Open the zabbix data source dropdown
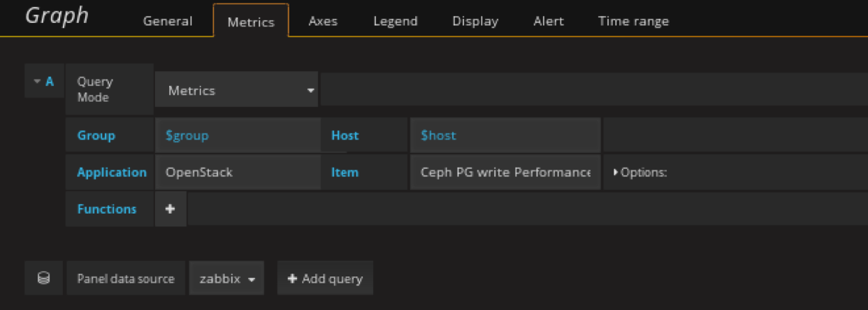868x310 pixels. tap(226, 279)
